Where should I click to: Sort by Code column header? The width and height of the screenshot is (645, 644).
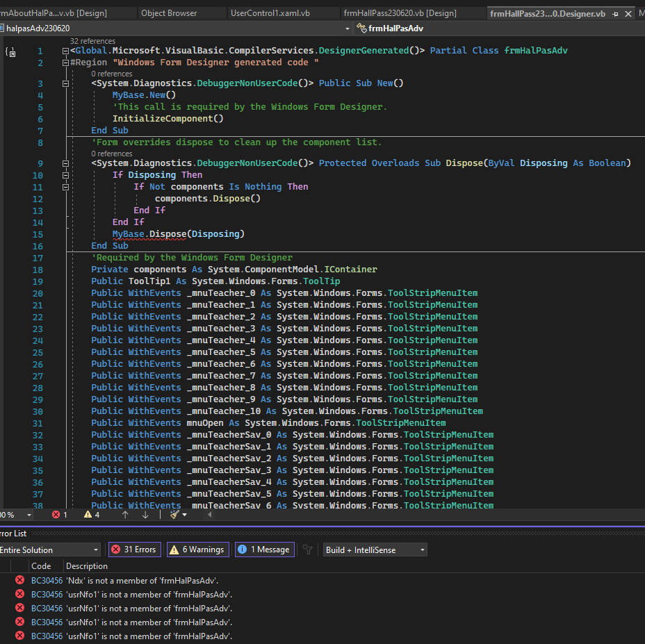[41, 566]
